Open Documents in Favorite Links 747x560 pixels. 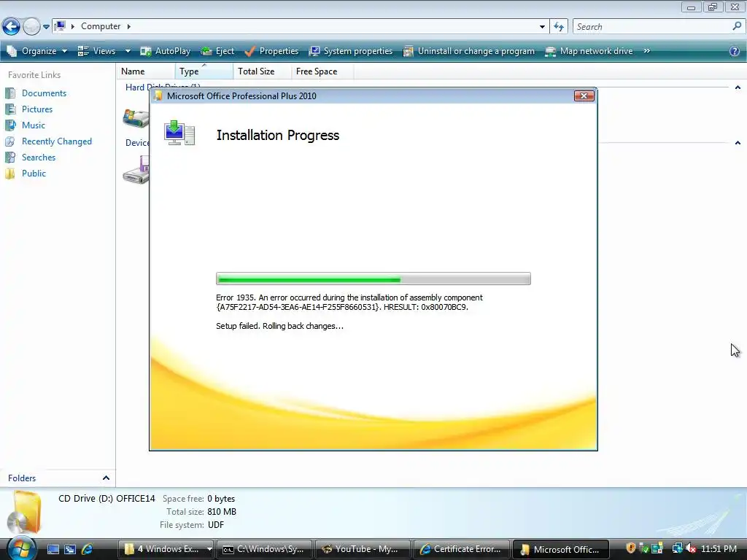[x=44, y=93]
